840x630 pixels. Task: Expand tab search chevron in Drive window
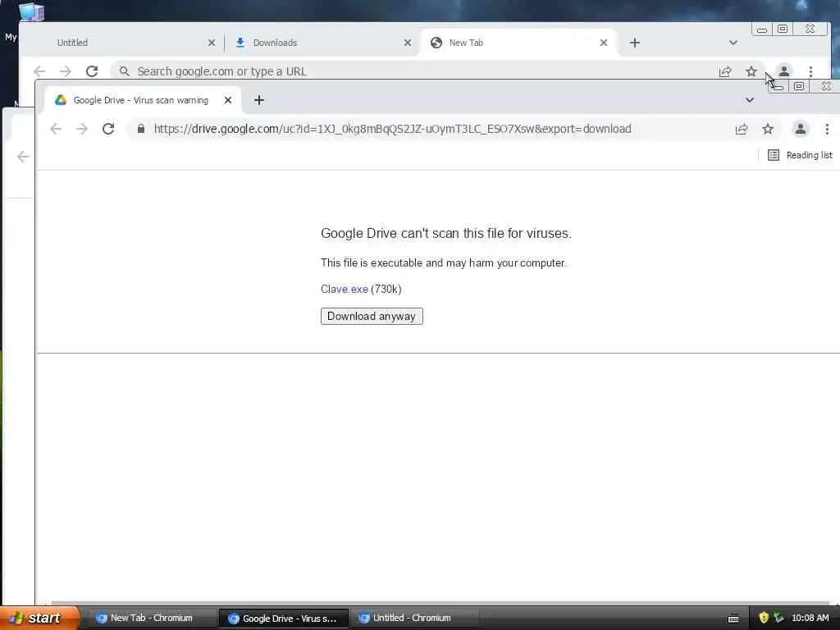click(x=750, y=100)
